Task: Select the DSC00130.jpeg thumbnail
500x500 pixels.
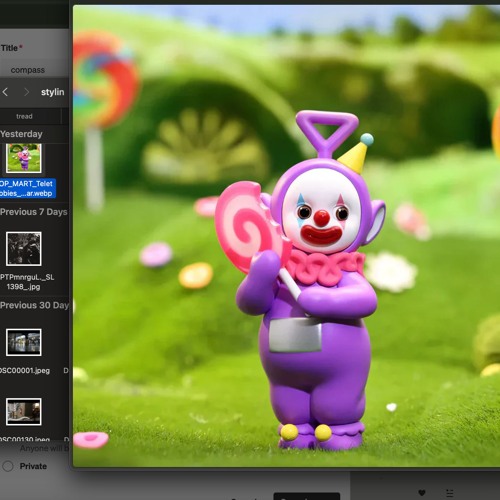Action: point(24,412)
